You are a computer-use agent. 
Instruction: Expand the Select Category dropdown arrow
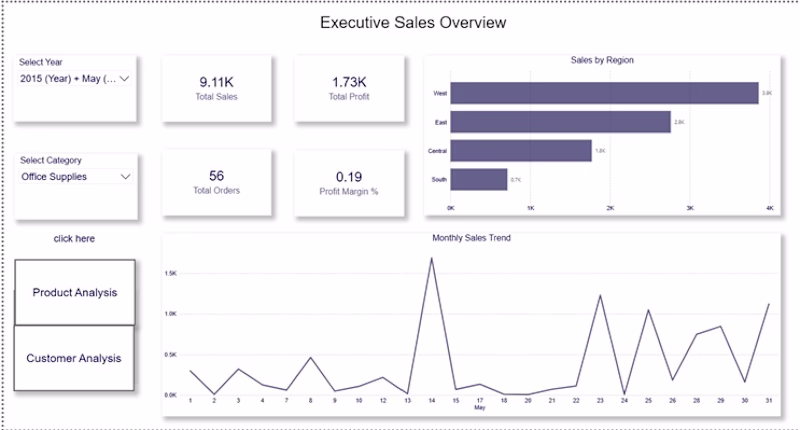tap(126, 176)
